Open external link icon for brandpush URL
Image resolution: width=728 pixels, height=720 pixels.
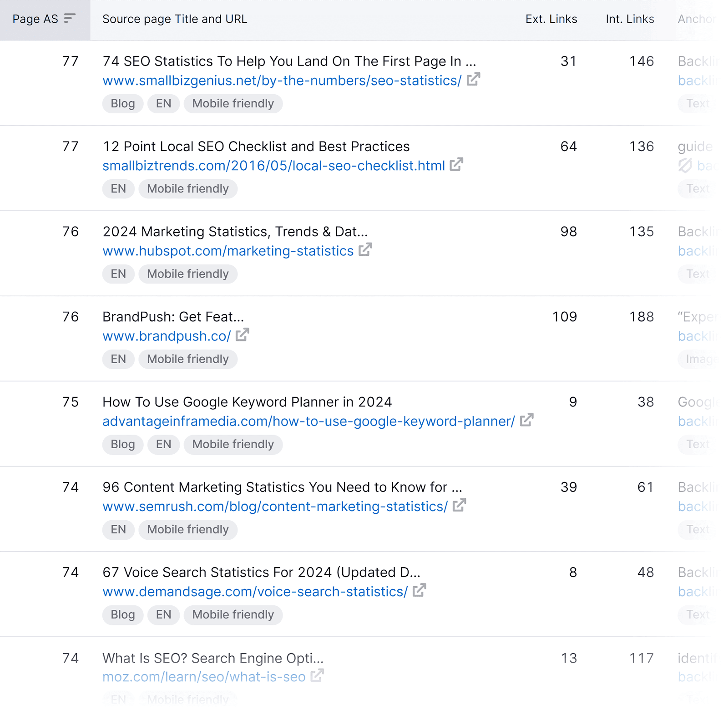tap(243, 335)
